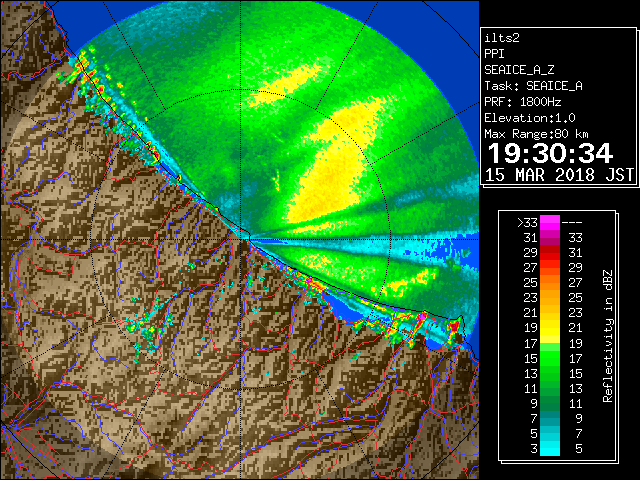The width and height of the screenshot is (640, 480).
Task: Click the date '15 MAR 2018 JST'
Action: pyautogui.click(x=559, y=175)
